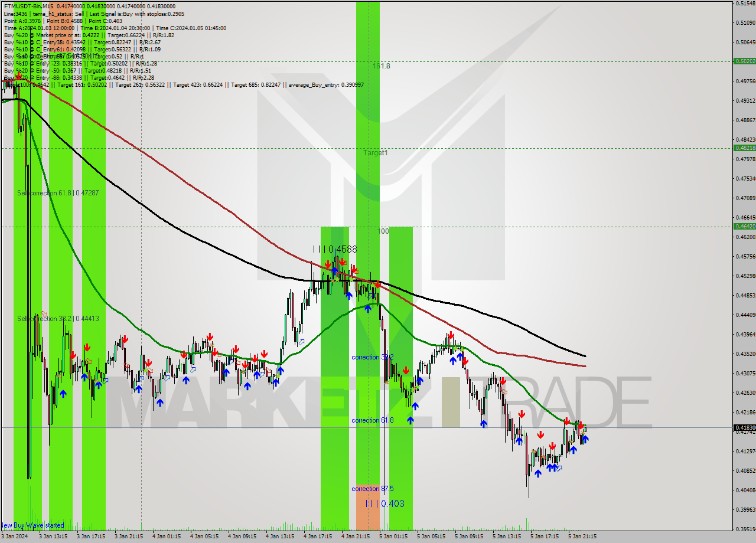Viewport: 756px width, 543px height.
Task: Click the '5 Jan 09:15' time axis label
Action: pyautogui.click(x=468, y=537)
